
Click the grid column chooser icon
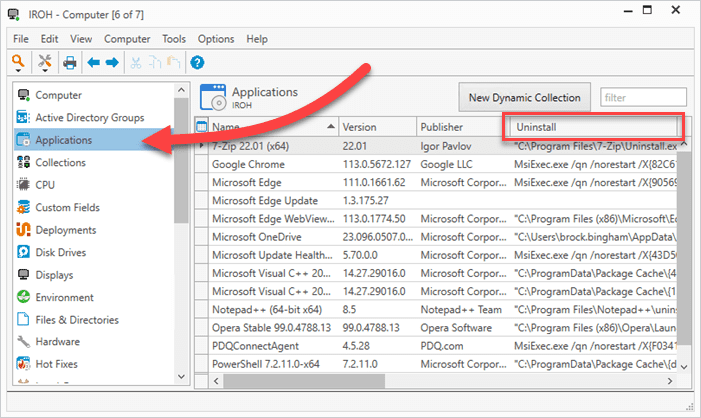click(x=202, y=127)
